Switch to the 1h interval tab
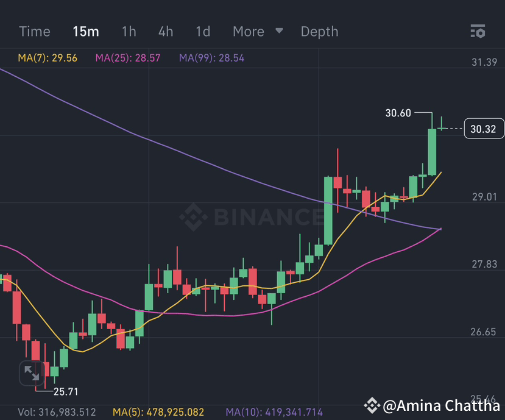 pyautogui.click(x=129, y=31)
